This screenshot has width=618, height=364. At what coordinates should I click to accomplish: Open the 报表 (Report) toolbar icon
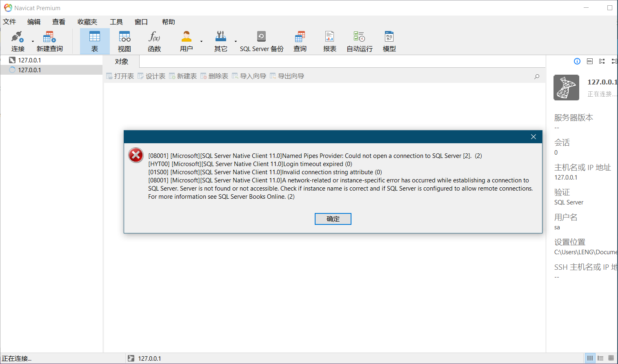click(330, 41)
